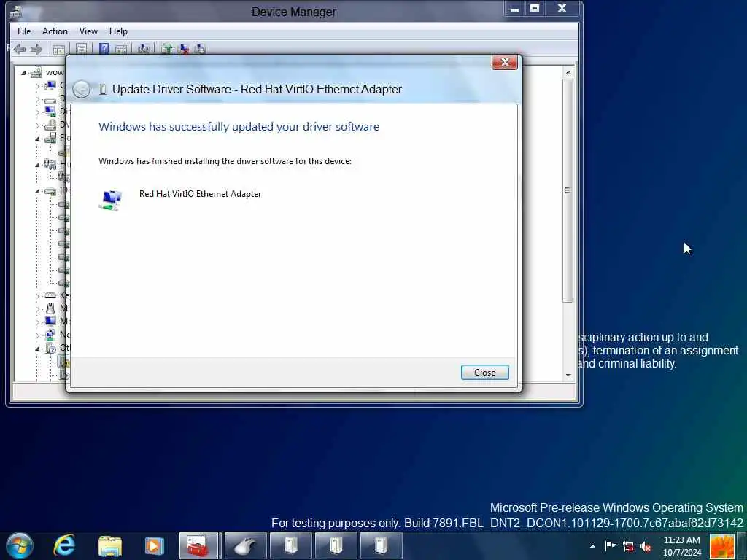Click the Back arrow in Device Manager toolbar
Viewport: 747px width, 560px height.
click(20, 49)
